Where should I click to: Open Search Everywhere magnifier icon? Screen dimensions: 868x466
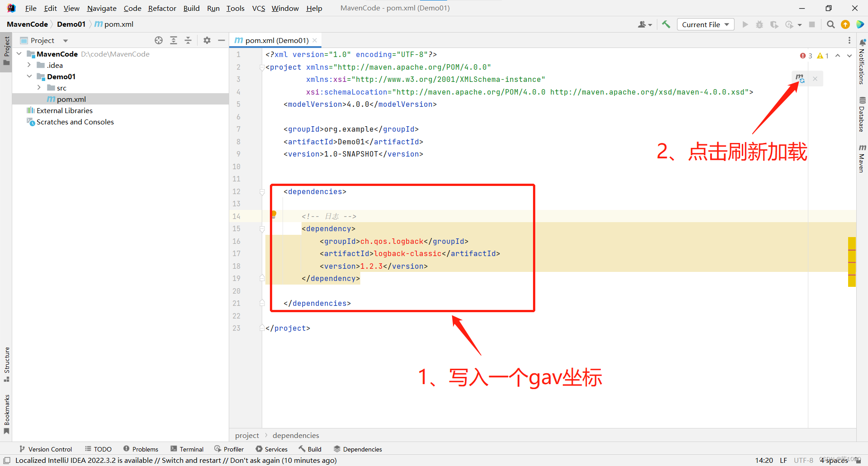830,24
